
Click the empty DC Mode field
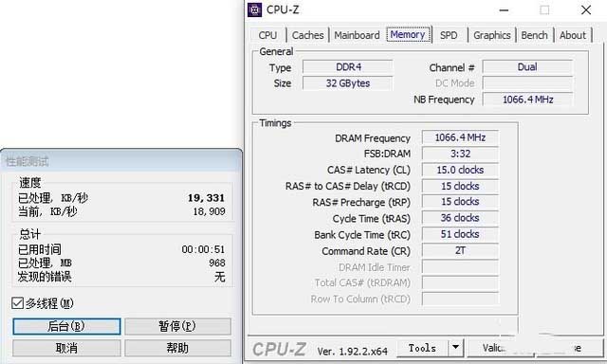(527, 83)
